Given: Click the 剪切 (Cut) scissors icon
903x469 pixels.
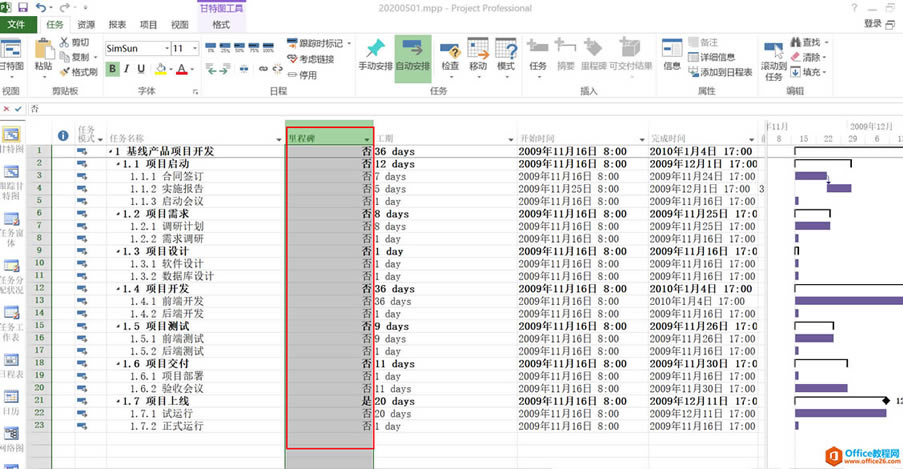Looking at the screenshot, I should pyautogui.click(x=74, y=43).
